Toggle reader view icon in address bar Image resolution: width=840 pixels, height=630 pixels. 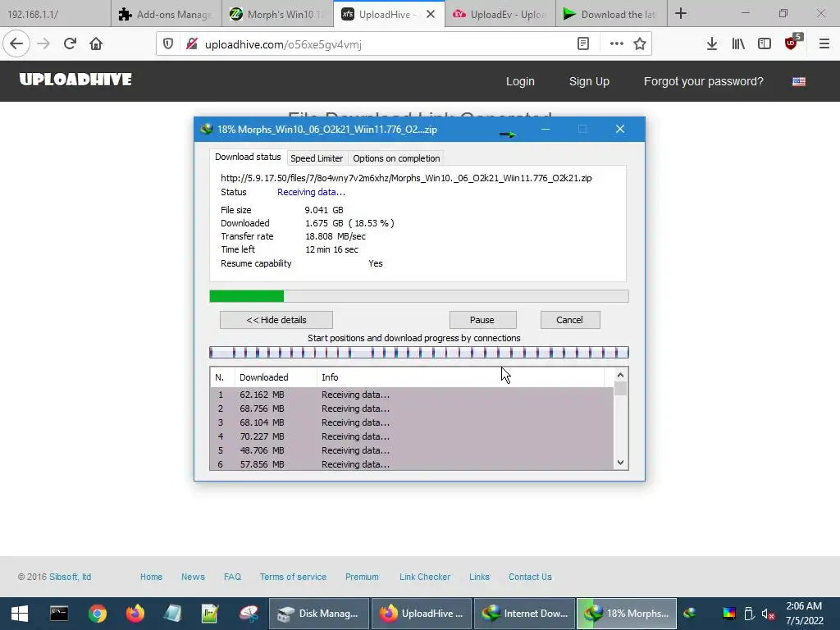(583, 44)
